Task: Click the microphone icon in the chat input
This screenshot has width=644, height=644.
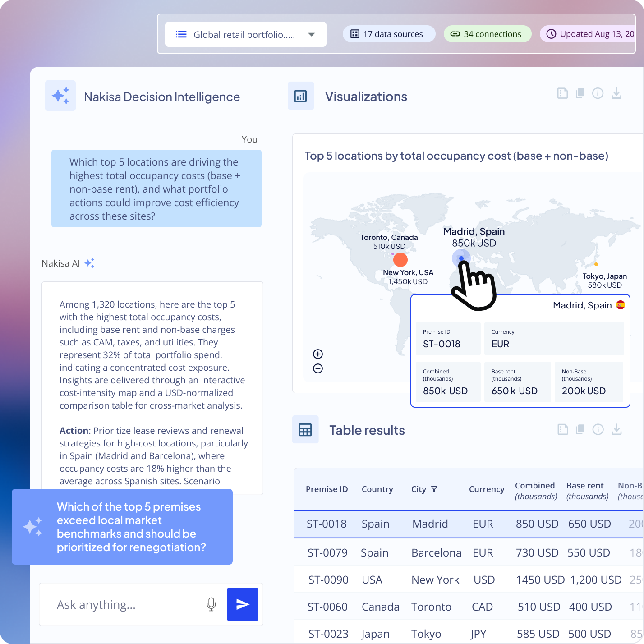Action: [211, 604]
